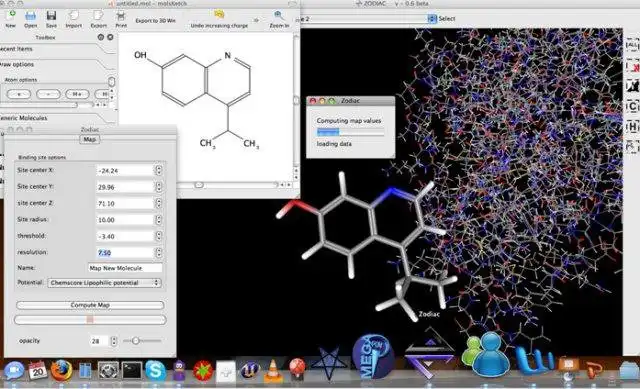Click the black-and-white invert selection icon in ZODIAC sidebar
The height and width of the screenshot is (389, 640).
point(632,86)
